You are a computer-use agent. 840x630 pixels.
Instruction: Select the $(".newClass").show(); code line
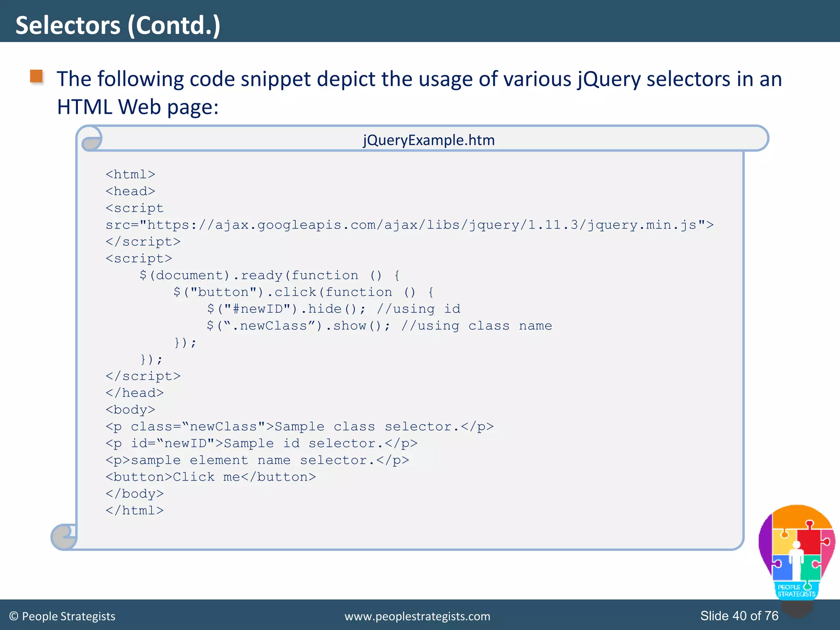coord(299,326)
